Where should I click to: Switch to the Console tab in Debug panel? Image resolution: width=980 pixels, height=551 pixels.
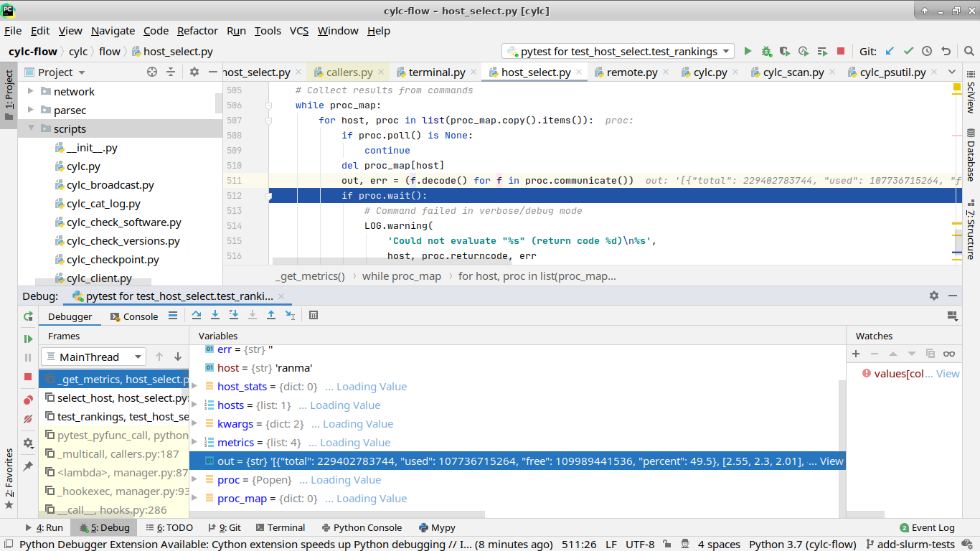coord(140,316)
